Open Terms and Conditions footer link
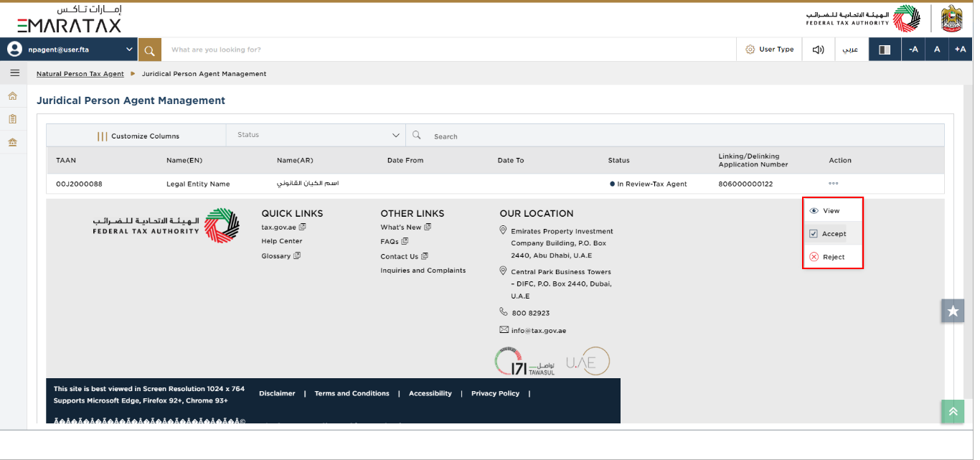This screenshot has height=460, width=980. pos(352,393)
